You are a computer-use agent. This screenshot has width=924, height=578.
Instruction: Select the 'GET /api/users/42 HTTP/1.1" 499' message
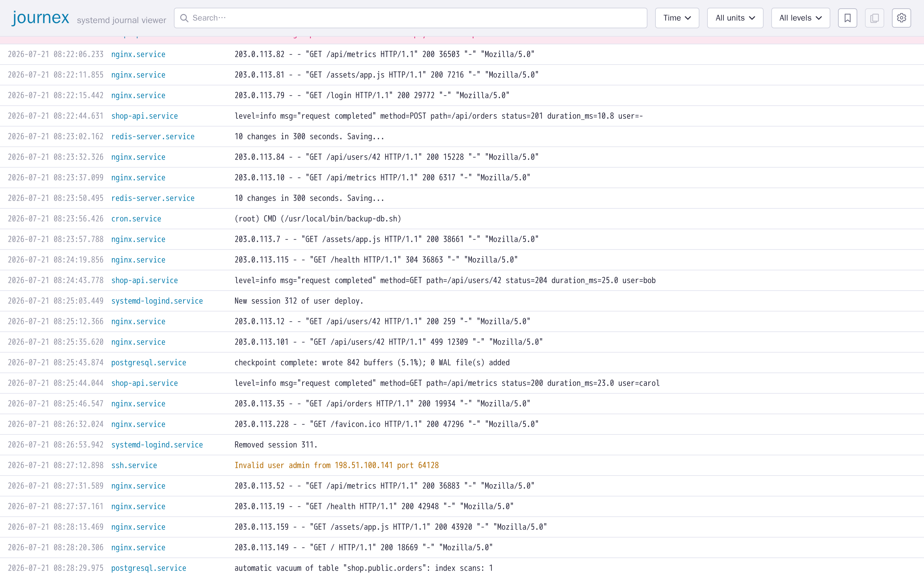tap(388, 342)
